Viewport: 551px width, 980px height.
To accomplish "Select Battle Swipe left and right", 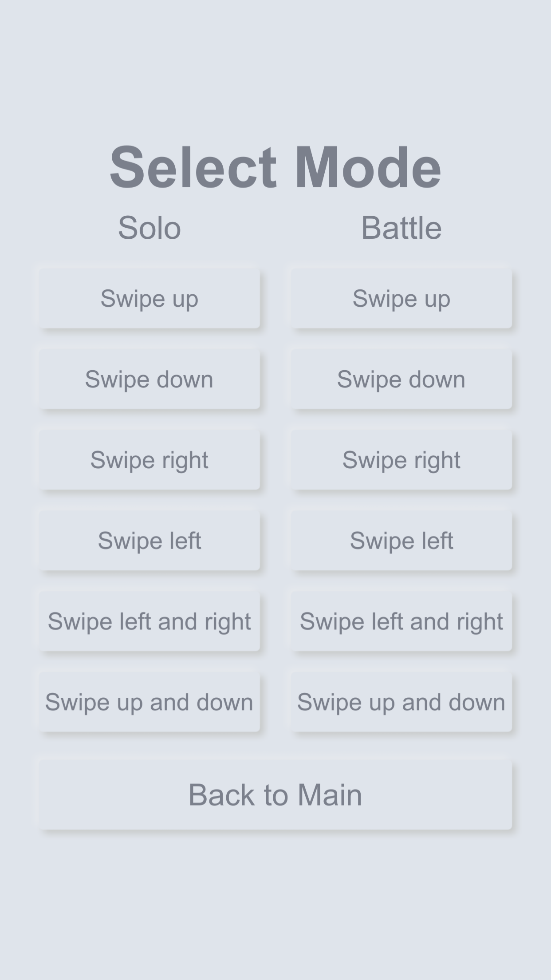I will coord(401,621).
